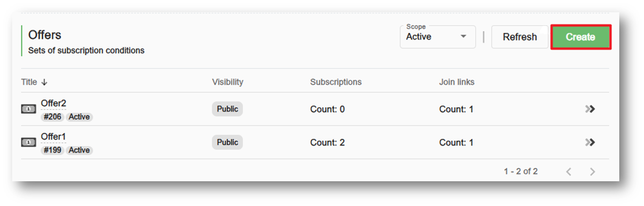
Task: Click the Title sort arrow icon
Action: tap(44, 82)
